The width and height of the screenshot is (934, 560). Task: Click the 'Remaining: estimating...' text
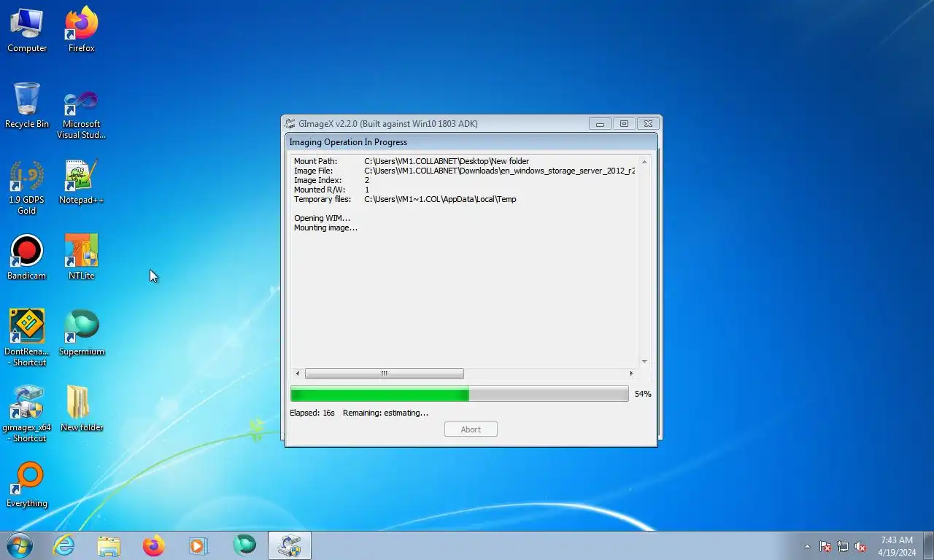(x=385, y=413)
